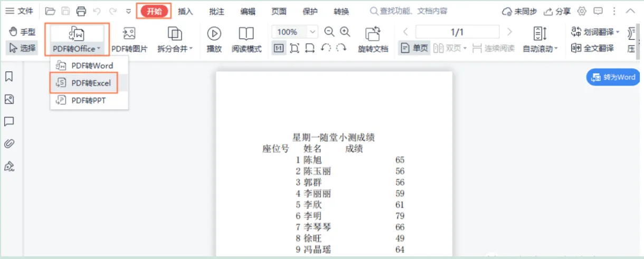The width and height of the screenshot is (644, 259).
Task: Open the 划词翻译 dropdown
Action: click(x=595, y=32)
